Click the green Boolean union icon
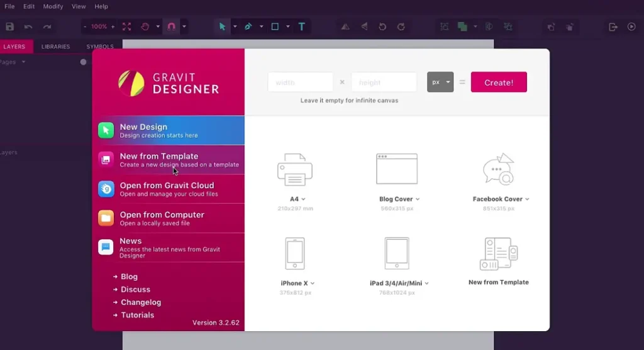The width and height of the screenshot is (644, 350). tap(462, 26)
